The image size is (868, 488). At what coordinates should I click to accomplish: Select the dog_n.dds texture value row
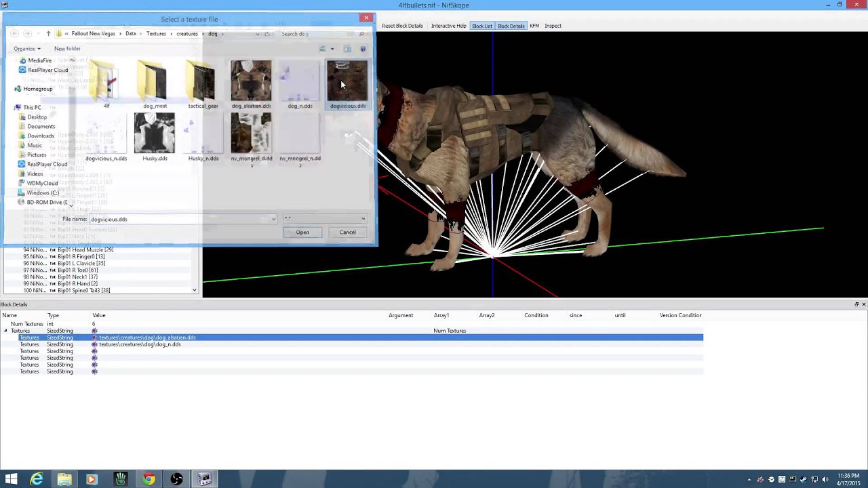coord(351,344)
